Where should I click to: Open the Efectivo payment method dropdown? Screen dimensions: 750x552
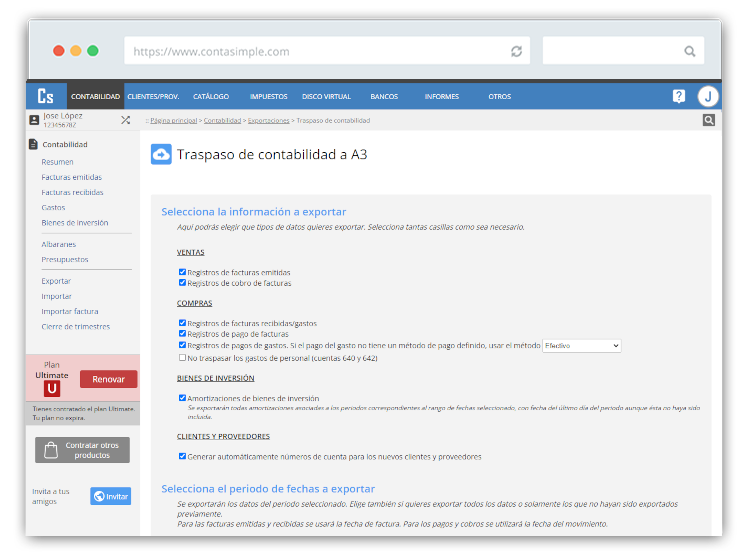[x=582, y=345]
